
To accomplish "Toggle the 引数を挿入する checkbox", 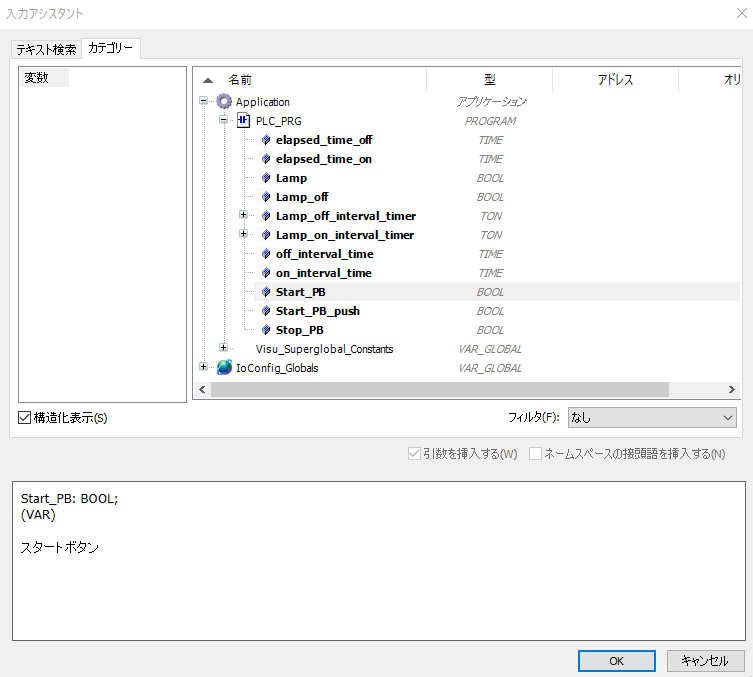I will point(414,453).
